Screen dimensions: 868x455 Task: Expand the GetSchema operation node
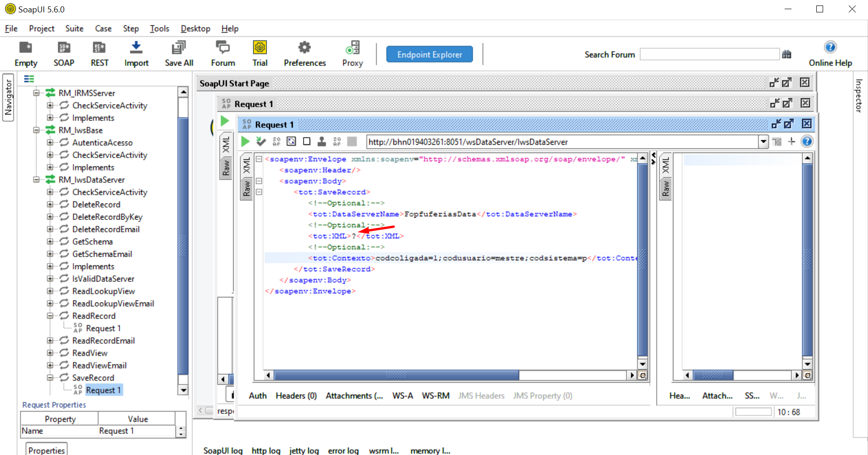[x=50, y=241]
